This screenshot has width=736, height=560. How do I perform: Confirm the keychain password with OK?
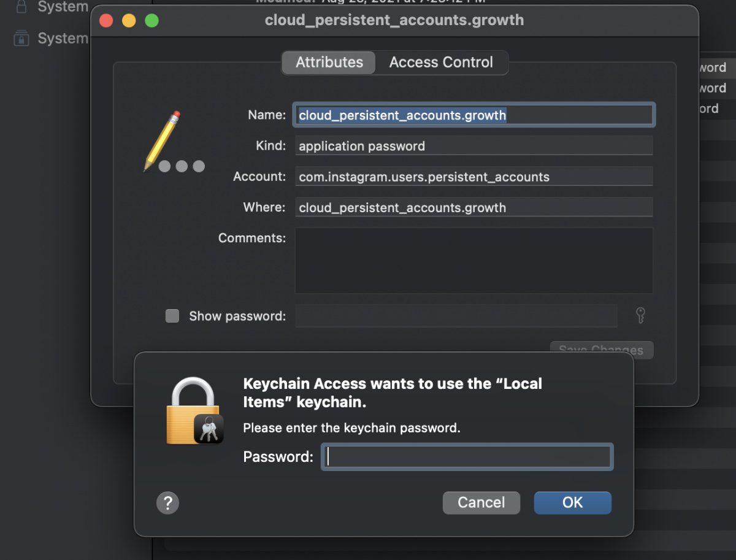[x=572, y=503]
